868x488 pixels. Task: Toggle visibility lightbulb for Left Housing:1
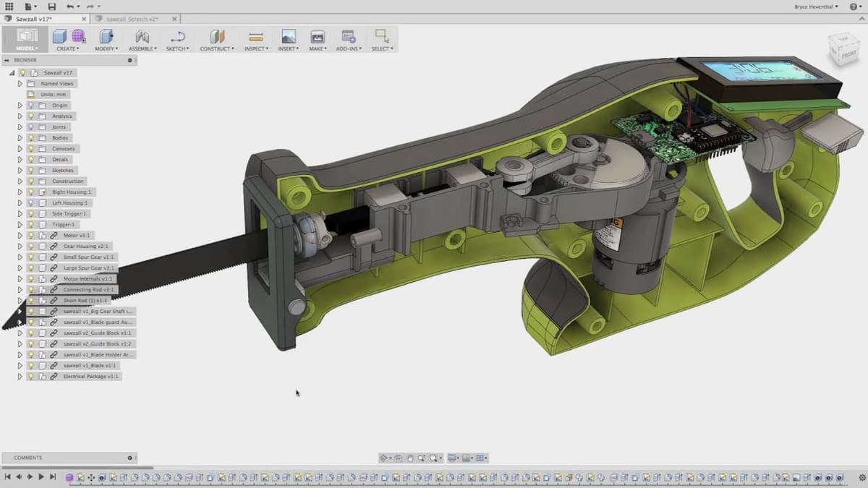[x=31, y=203]
